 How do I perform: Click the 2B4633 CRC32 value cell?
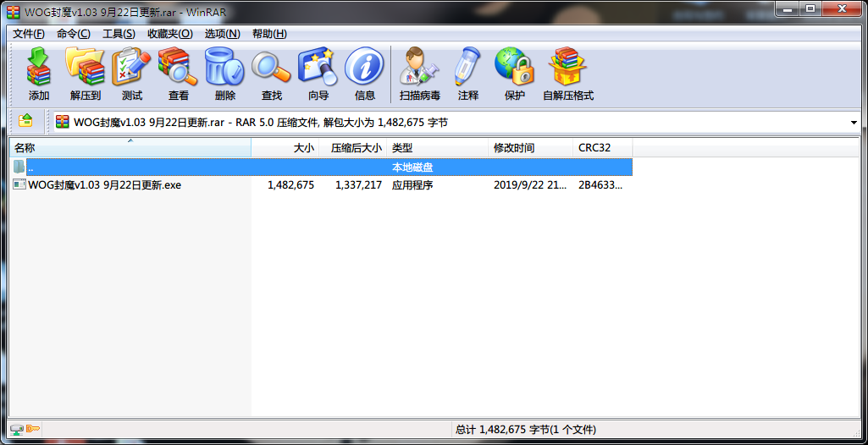[x=600, y=185]
